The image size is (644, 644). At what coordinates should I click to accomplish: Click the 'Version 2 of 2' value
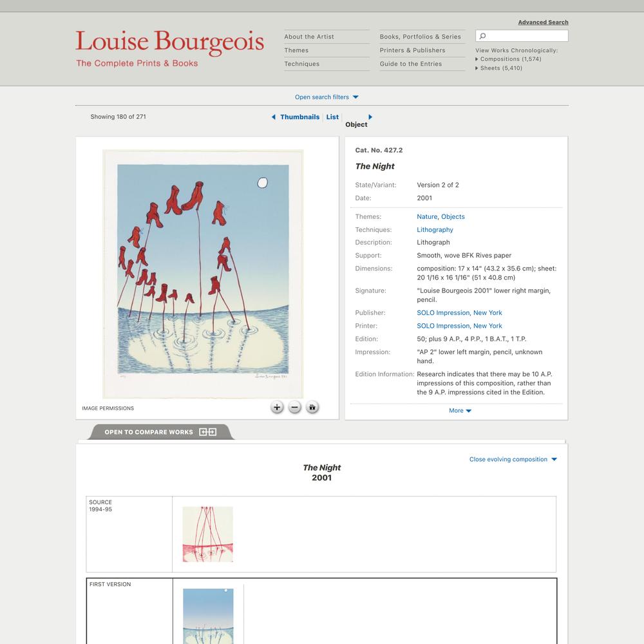pyautogui.click(x=438, y=185)
